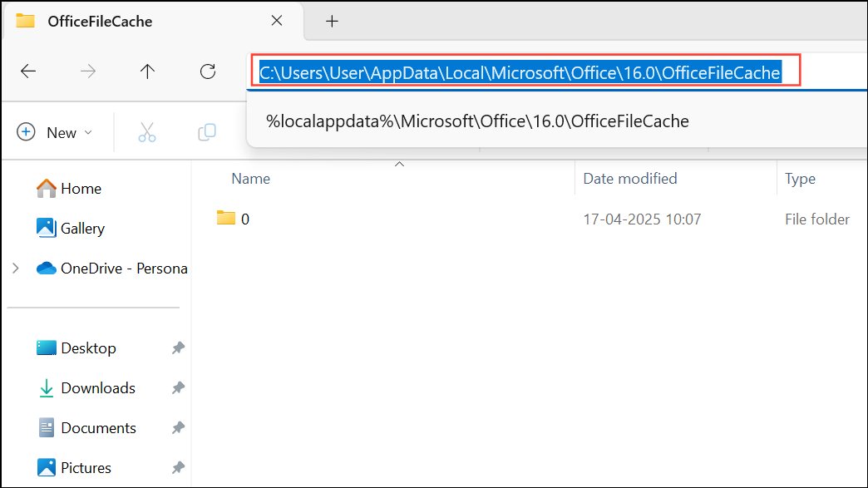Click the Forward navigation arrow
The image size is (868, 488).
[x=88, y=71]
